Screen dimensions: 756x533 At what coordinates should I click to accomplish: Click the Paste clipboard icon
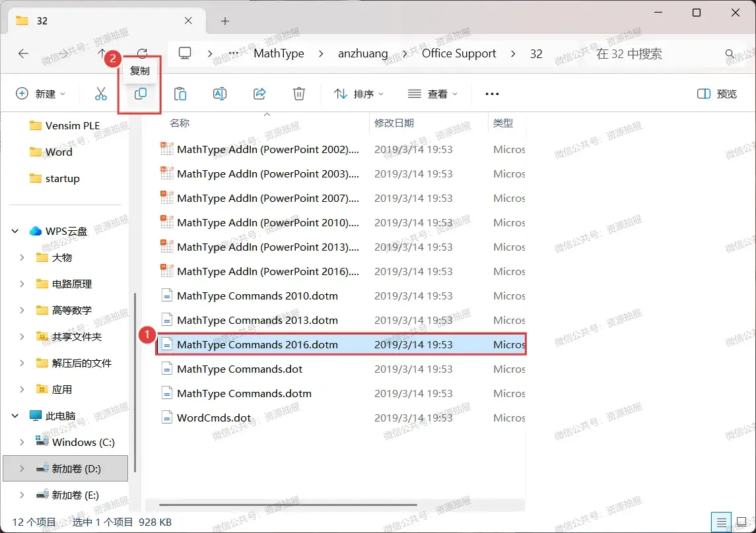[180, 94]
